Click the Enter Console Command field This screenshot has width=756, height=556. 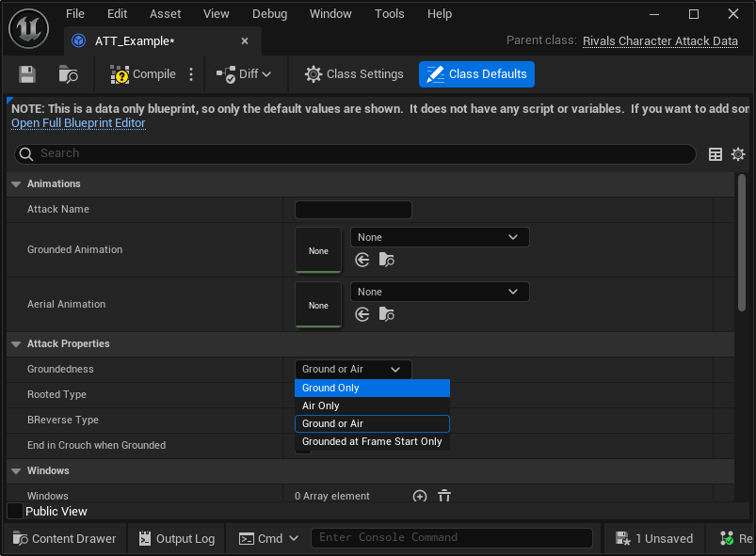tap(452, 538)
